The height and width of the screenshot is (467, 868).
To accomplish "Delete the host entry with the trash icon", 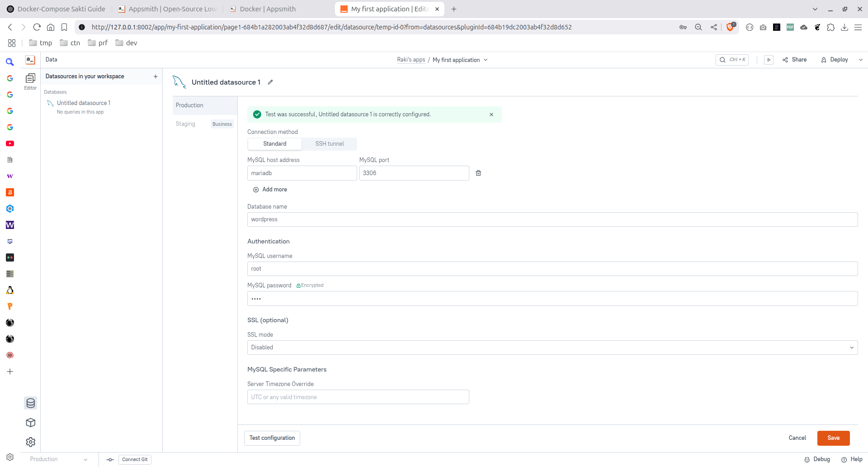I will 478,173.
